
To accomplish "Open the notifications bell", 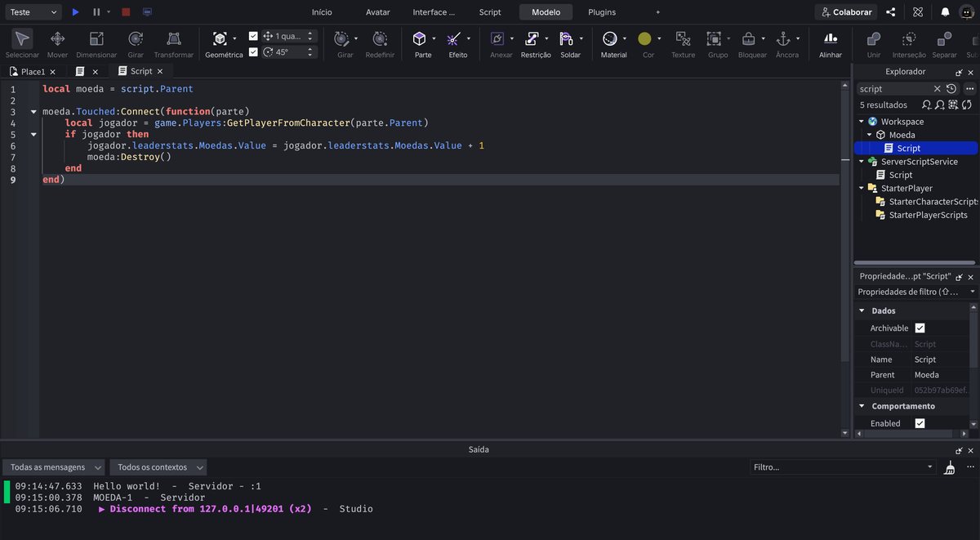I will (945, 12).
